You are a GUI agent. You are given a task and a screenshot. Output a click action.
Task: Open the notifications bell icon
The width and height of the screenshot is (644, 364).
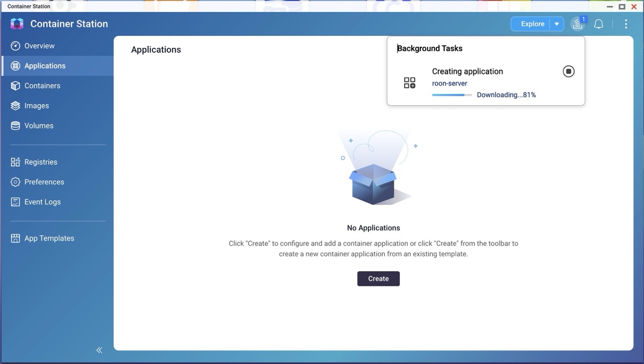click(x=599, y=24)
